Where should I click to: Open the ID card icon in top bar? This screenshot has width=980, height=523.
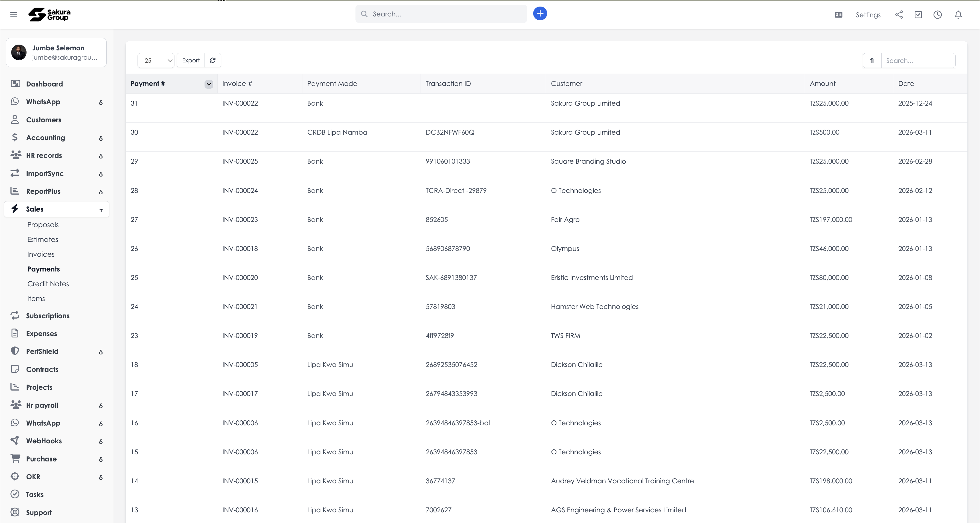[x=838, y=15]
